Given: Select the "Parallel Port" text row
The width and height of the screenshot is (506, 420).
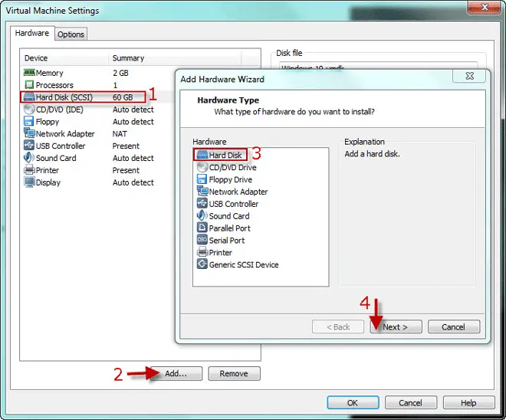Looking at the screenshot, I should (230, 228).
